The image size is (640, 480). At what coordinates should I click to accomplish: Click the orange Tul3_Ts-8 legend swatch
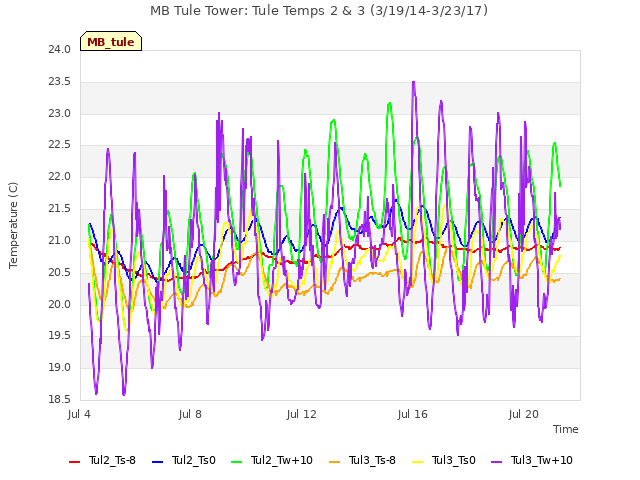pos(334,462)
